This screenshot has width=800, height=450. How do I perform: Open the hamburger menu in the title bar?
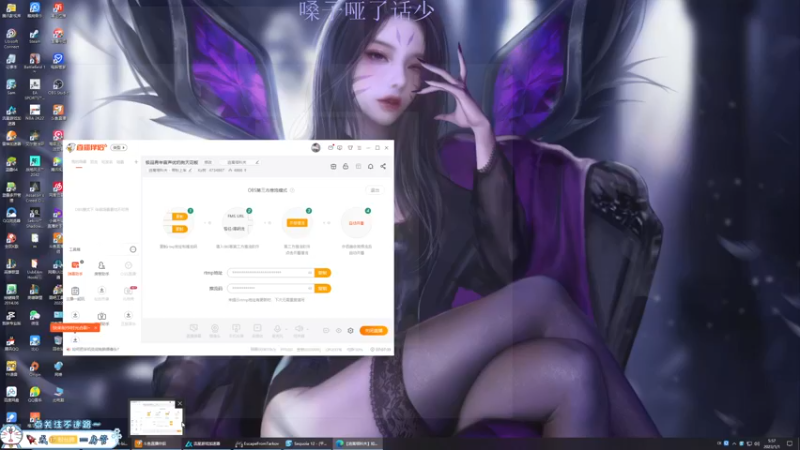pos(359,147)
